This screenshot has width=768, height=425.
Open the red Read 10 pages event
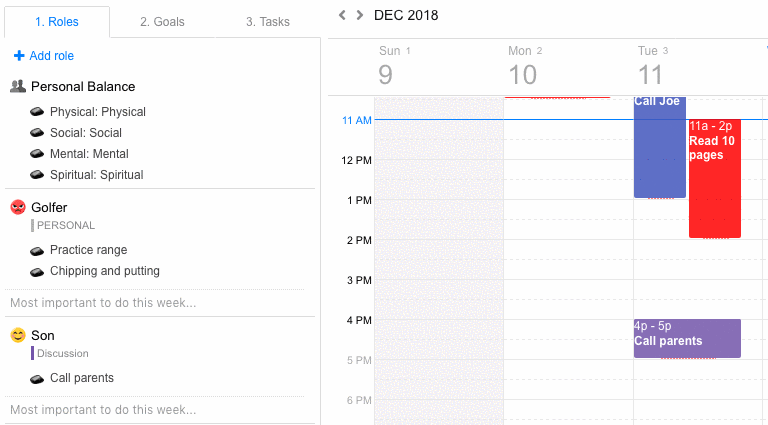[714, 180]
